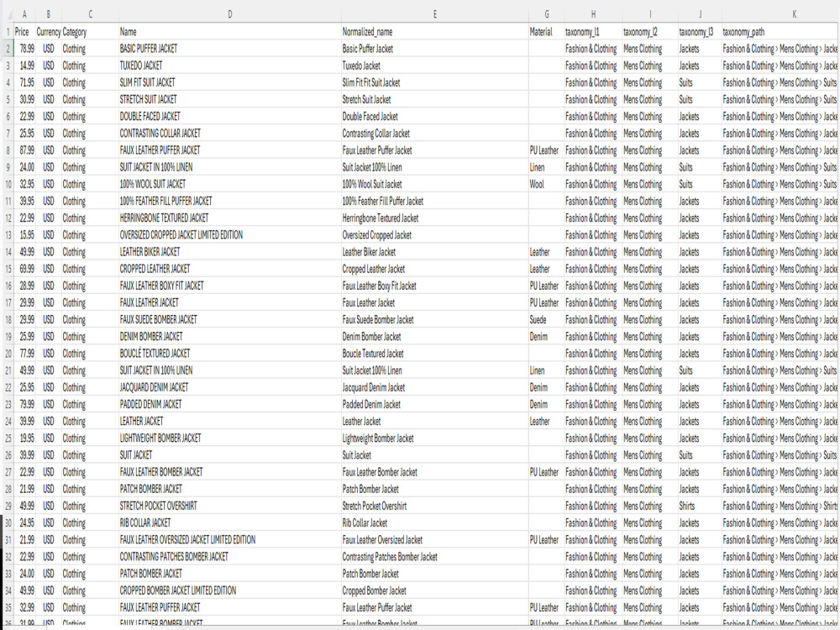Image resolution: width=840 pixels, height=630 pixels.
Task: Click the price cell '69.99'
Action: point(24,269)
